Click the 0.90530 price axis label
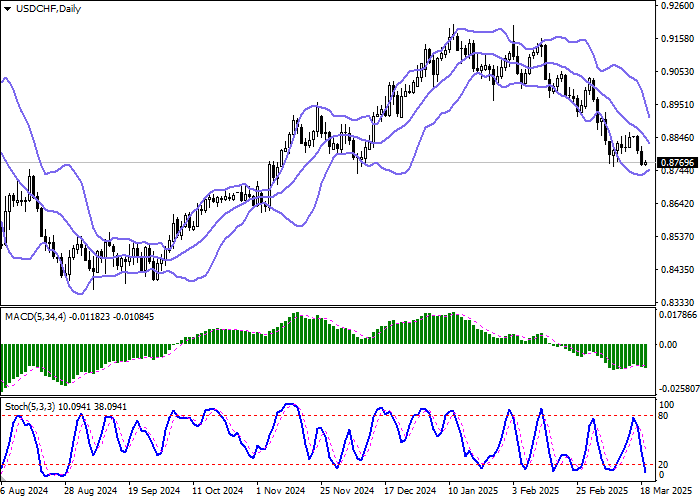 pos(675,71)
